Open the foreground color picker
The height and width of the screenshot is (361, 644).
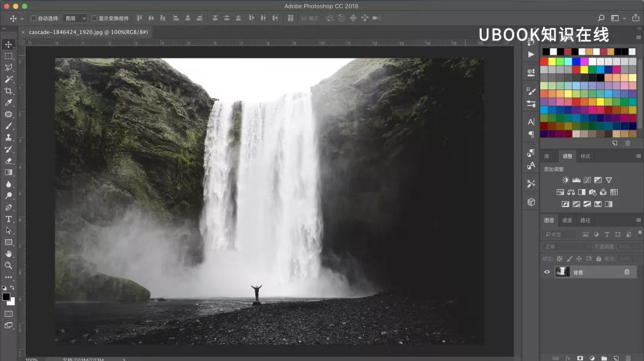[x=6, y=297]
